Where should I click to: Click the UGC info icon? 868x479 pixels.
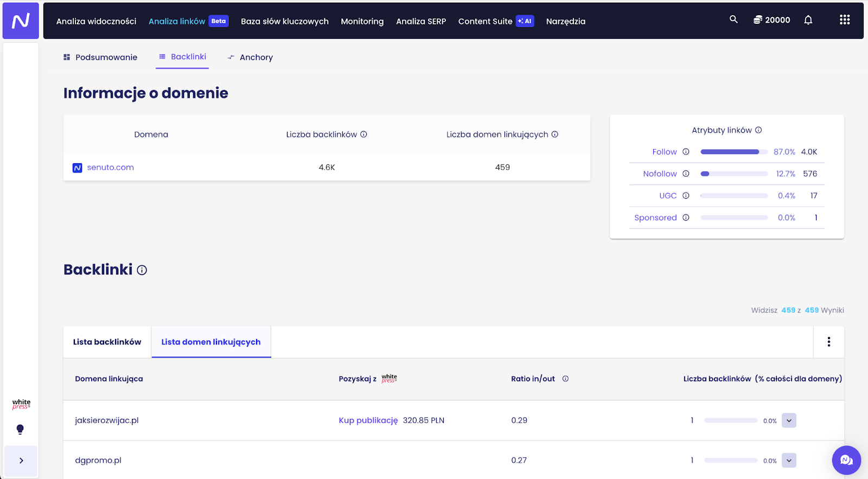pyautogui.click(x=686, y=196)
